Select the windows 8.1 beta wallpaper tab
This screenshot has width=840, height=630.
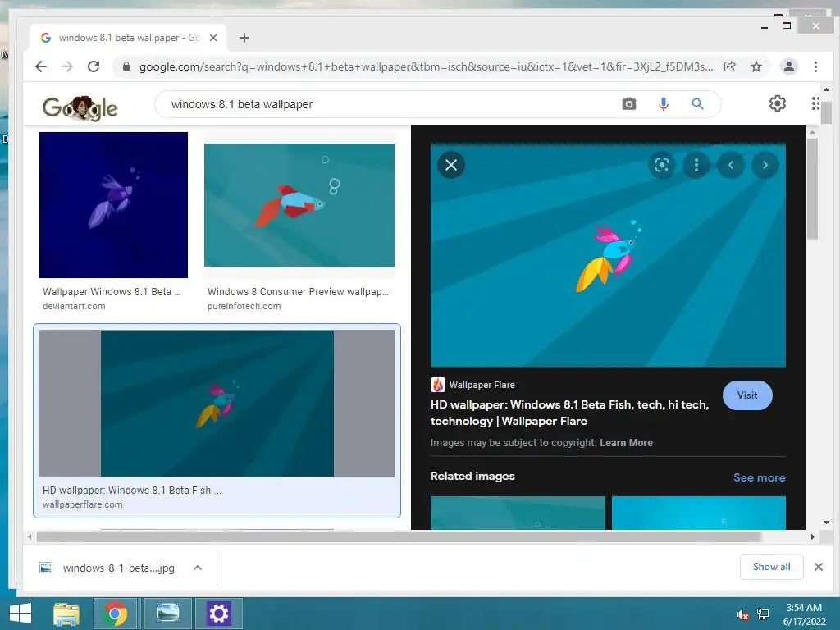point(129,38)
